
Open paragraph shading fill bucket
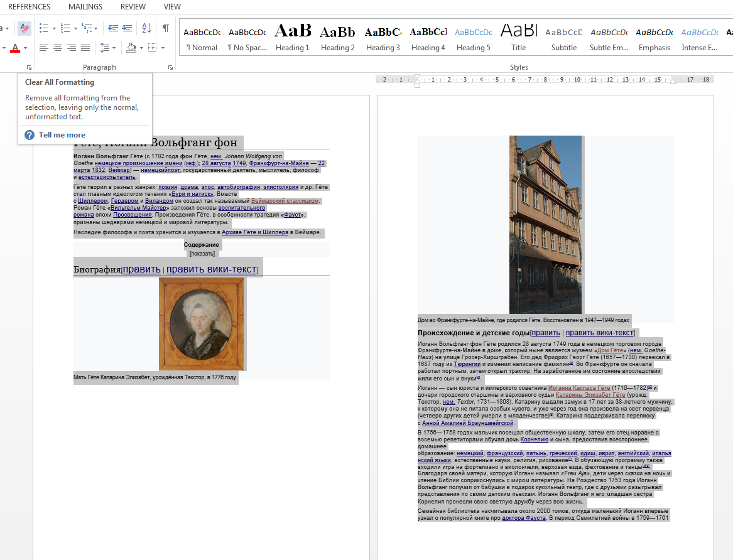pyautogui.click(x=131, y=48)
